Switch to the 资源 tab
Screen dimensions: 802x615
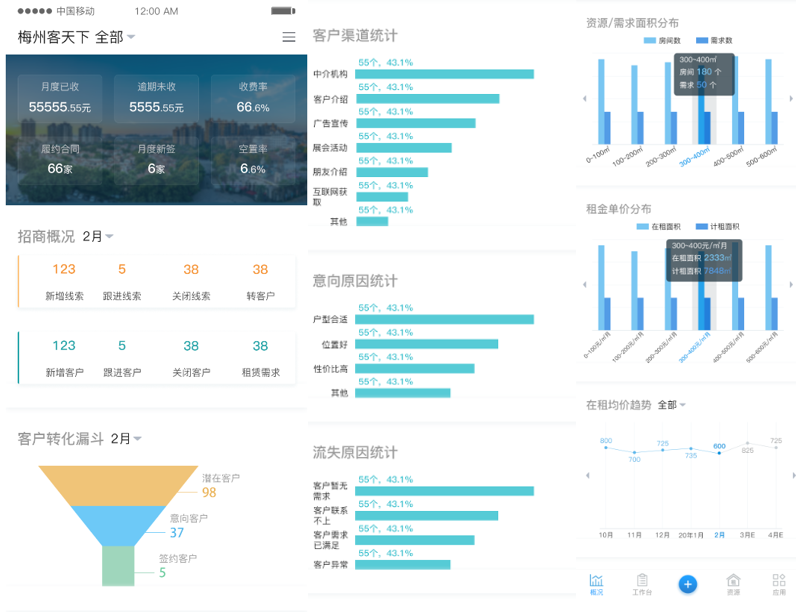pos(733,584)
